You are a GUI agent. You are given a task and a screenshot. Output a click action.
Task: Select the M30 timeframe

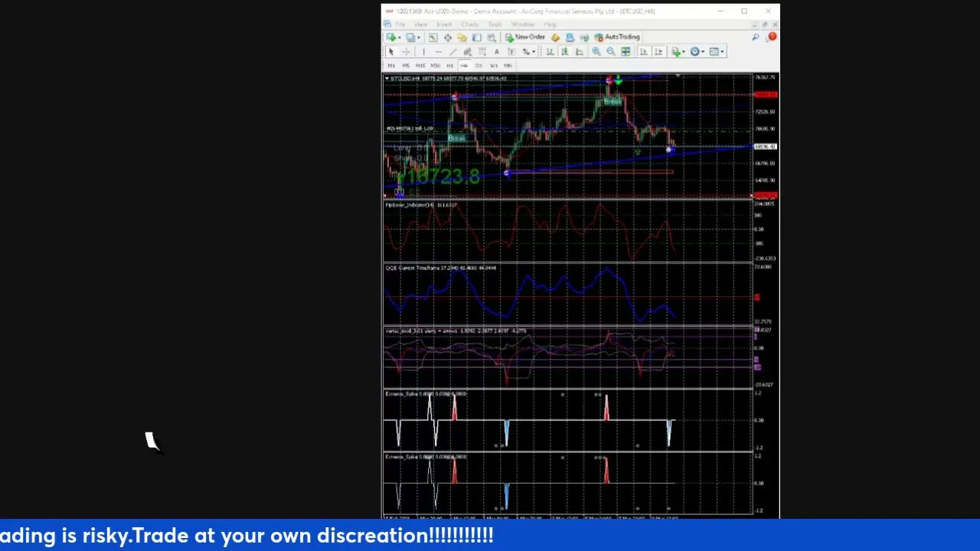coord(435,65)
